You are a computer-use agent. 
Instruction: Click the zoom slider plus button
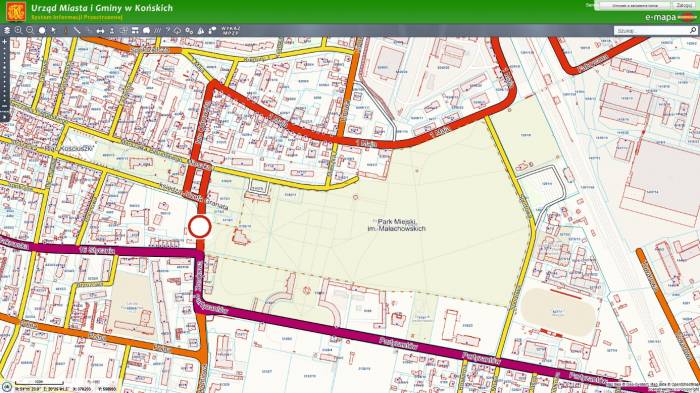4,42
